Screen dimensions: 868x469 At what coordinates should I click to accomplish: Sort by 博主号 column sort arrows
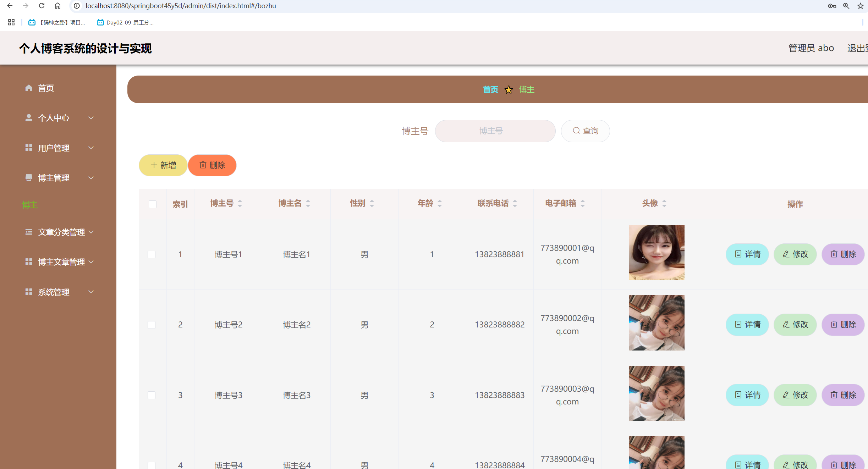pos(240,203)
